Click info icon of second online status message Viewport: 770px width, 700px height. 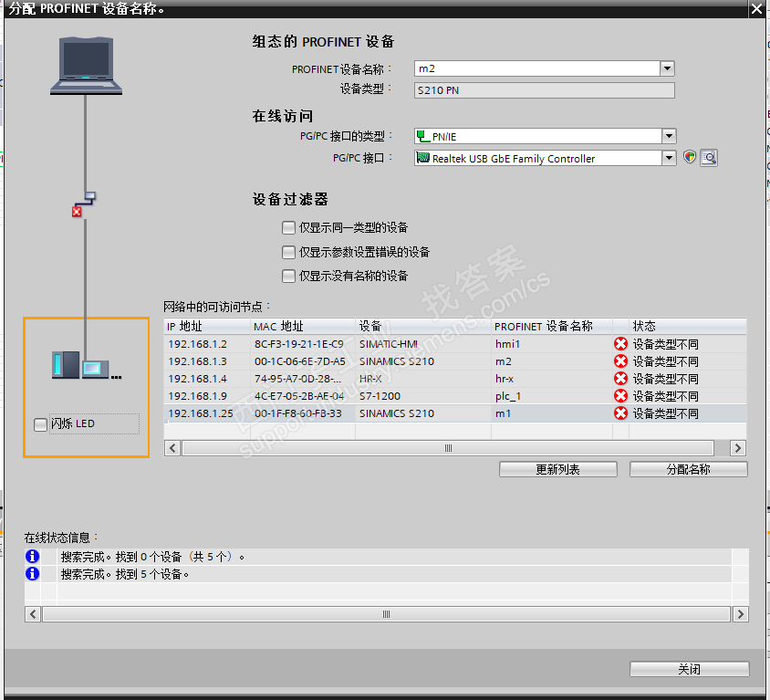click(33, 573)
